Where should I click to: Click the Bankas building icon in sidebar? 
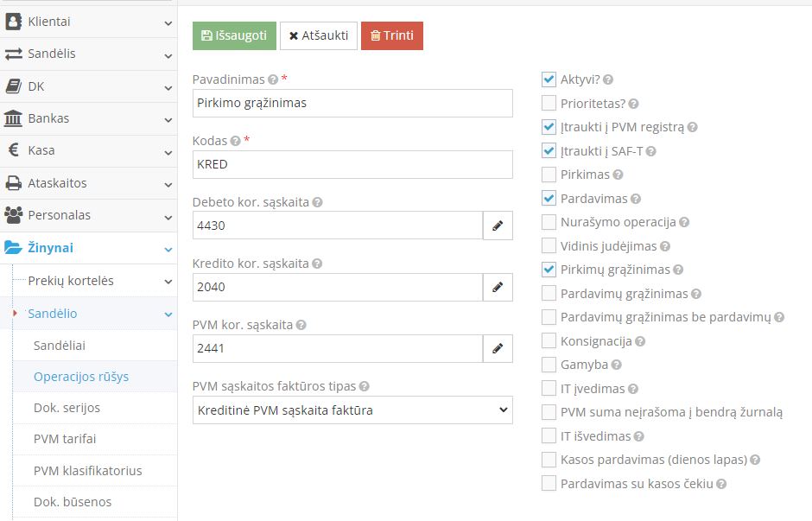[14, 118]
